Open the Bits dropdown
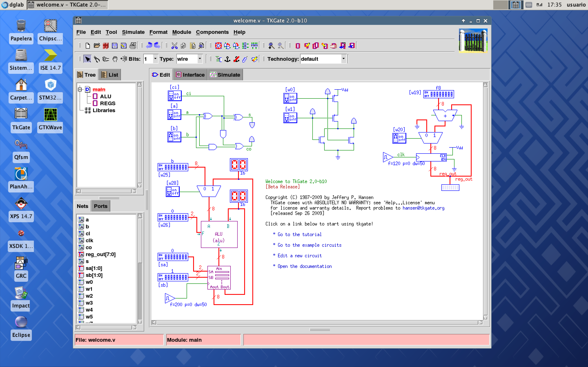The height and width of the screenshot is (367, 588). [155, 59]
